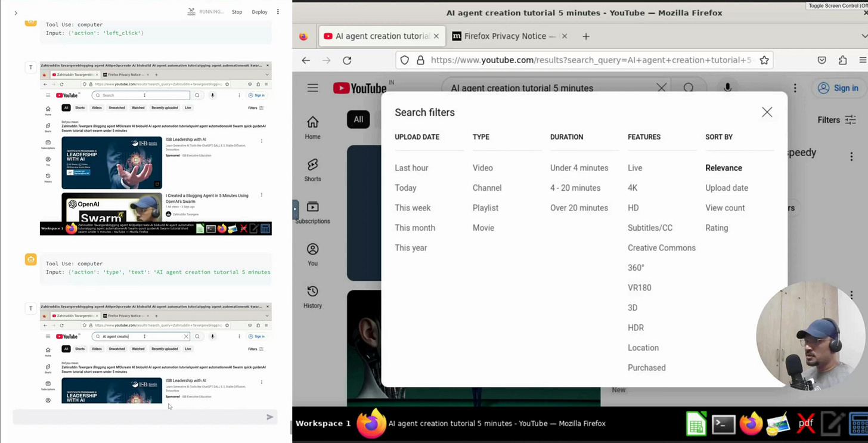Select the Playlist type filter
The image size is (868, 443).
tap(485, 208)
